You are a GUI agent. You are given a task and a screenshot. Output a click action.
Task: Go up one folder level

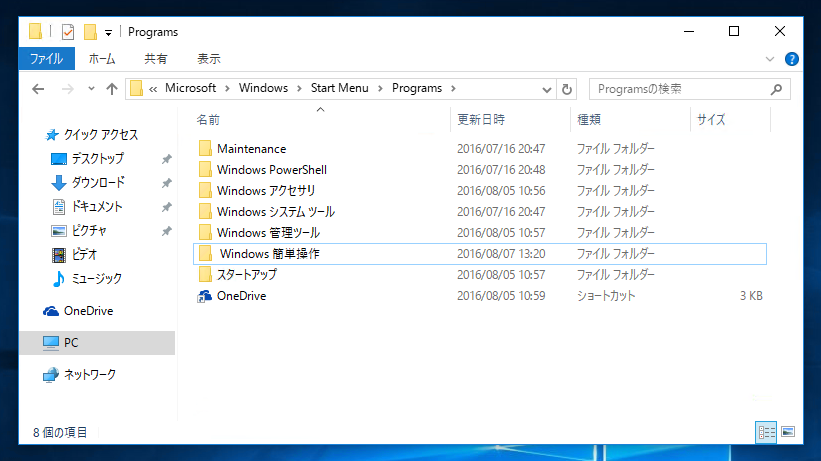[112, 89]
